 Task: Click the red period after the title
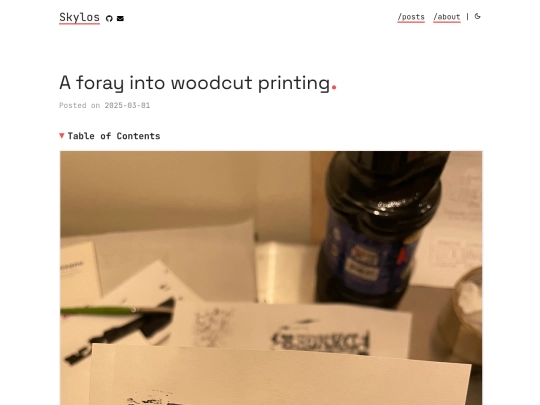pyautogui.click(x=334, y=88)
